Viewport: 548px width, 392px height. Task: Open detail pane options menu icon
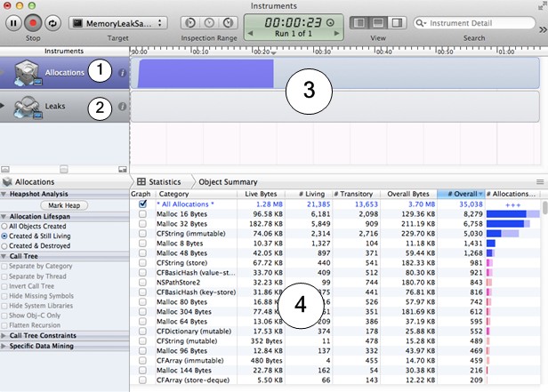[x=540, y=182]
